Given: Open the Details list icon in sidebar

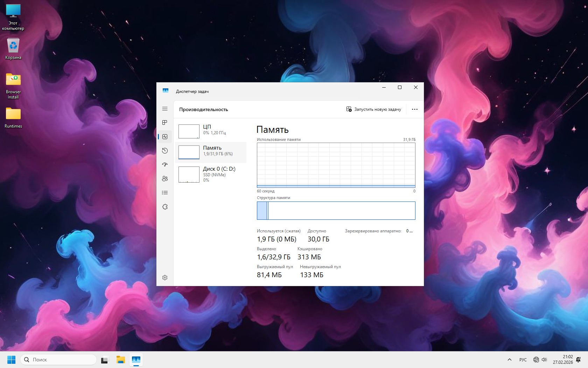Looking at the screenshot, I should tap(165, 193).
